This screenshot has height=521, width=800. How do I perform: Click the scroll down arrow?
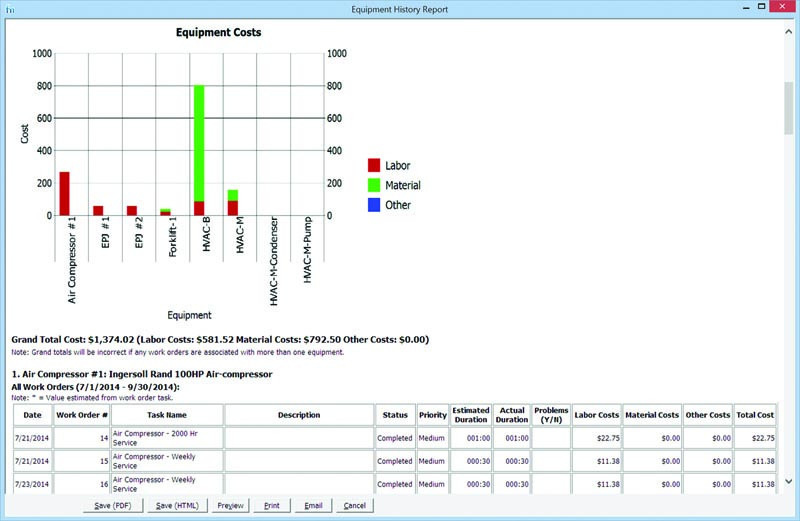[788, 481]
